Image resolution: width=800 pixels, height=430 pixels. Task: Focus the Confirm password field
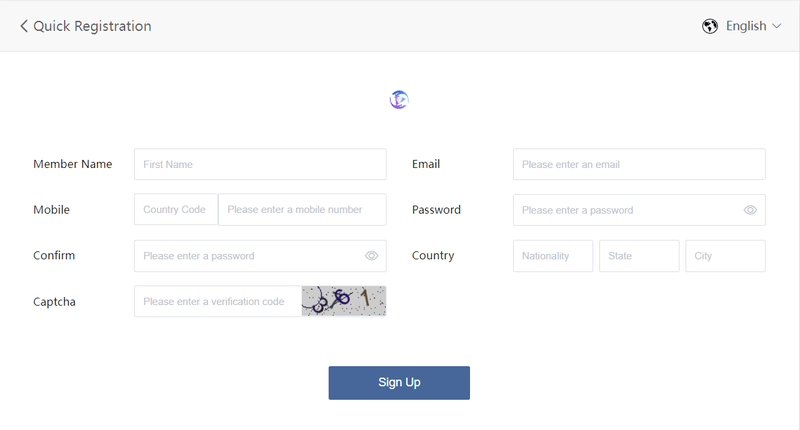249,256
